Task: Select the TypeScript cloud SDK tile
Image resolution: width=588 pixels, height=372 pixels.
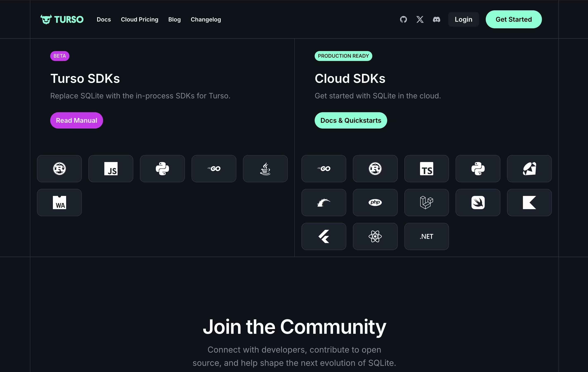Action: [x=426, y=168]
